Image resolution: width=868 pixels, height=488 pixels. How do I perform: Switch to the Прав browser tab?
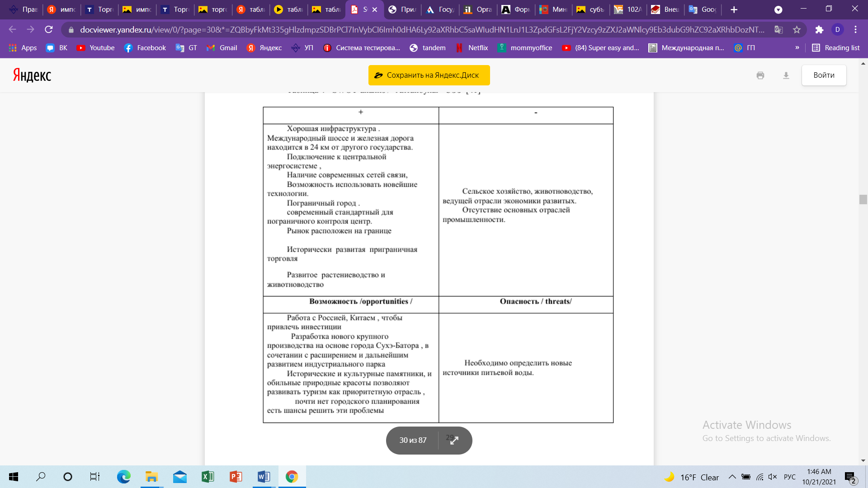pyautogui.click(x=24, y=9)
